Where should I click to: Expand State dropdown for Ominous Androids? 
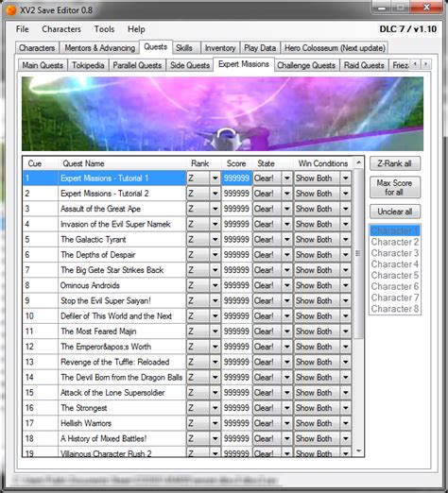(287, 285)
